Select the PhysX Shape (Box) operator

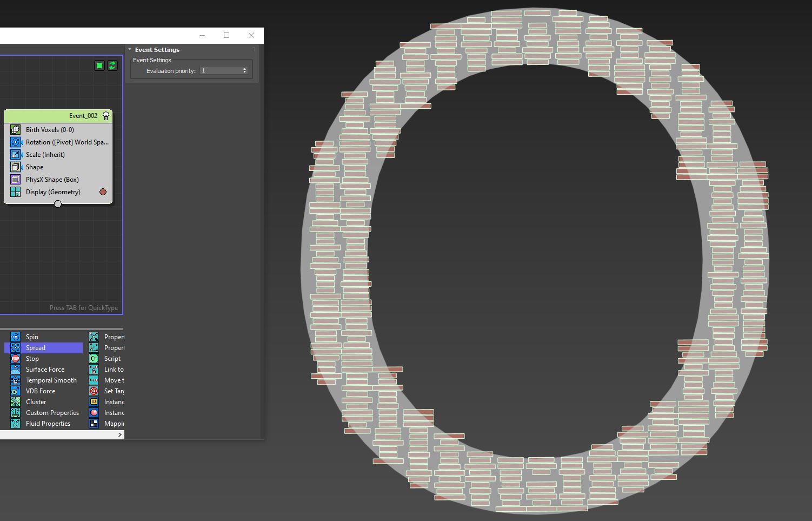point(52,180)
